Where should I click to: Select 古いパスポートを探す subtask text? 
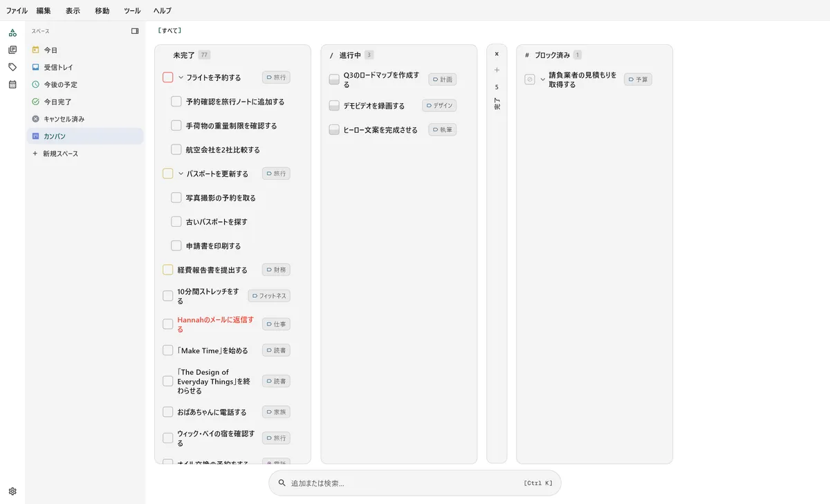coord(216,222)
